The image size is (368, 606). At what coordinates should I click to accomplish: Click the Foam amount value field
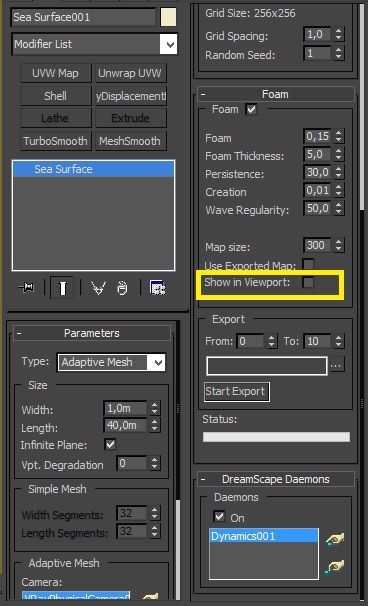tap(317, 136)
